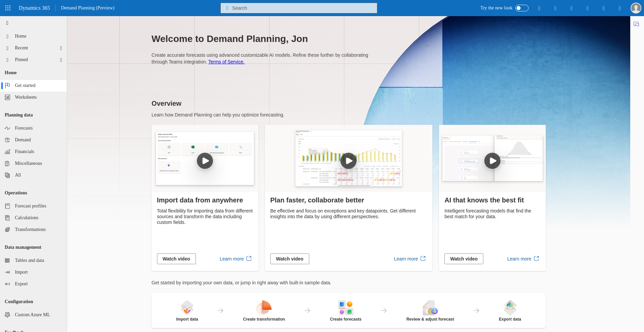Collapse the left navigation pane
644x332 pixels.
[7, 23]
